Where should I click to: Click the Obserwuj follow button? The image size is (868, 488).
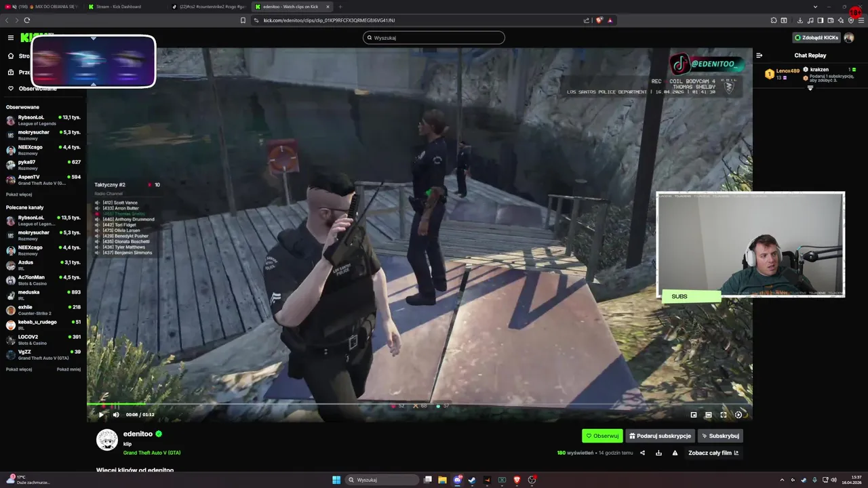[602, 436]
